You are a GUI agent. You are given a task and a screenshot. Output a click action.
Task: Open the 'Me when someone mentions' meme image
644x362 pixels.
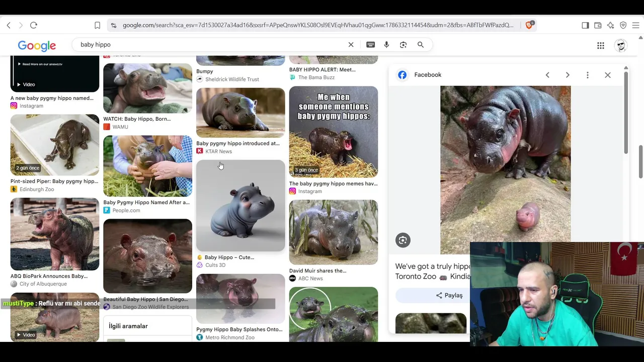pos(334,132)
